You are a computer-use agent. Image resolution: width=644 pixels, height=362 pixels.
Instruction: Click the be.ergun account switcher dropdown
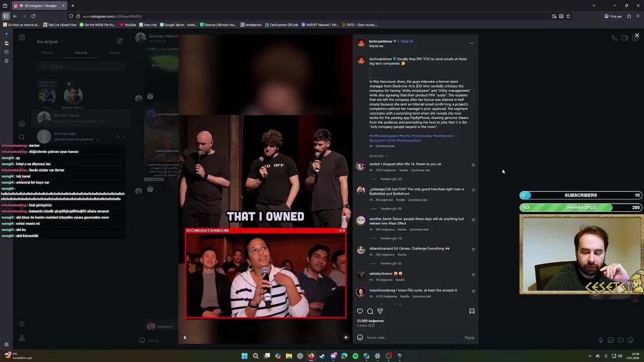click(50, 41)
